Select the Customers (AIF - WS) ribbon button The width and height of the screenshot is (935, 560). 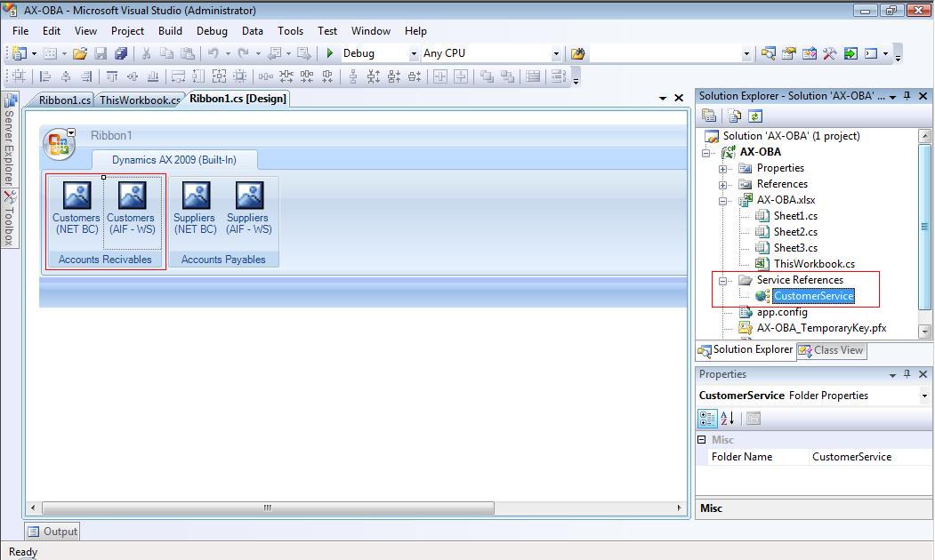click(132, 212)
